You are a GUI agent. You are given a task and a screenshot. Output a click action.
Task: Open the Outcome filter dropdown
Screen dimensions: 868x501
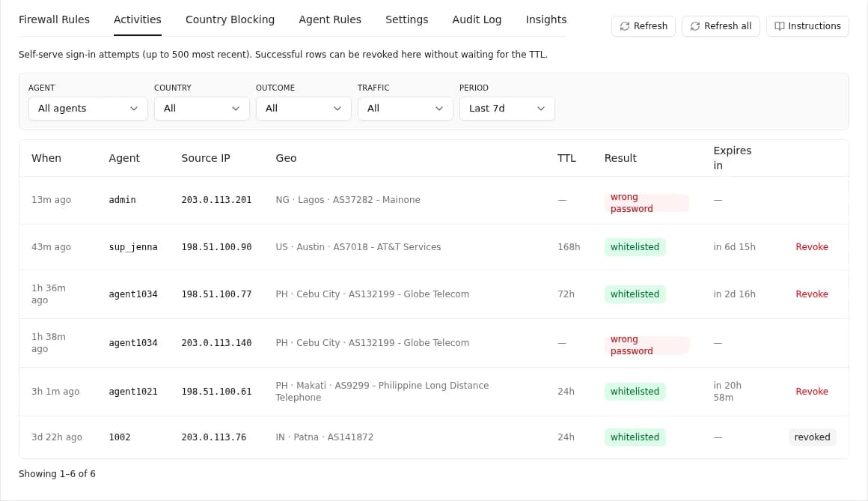[x=303, y=109]
